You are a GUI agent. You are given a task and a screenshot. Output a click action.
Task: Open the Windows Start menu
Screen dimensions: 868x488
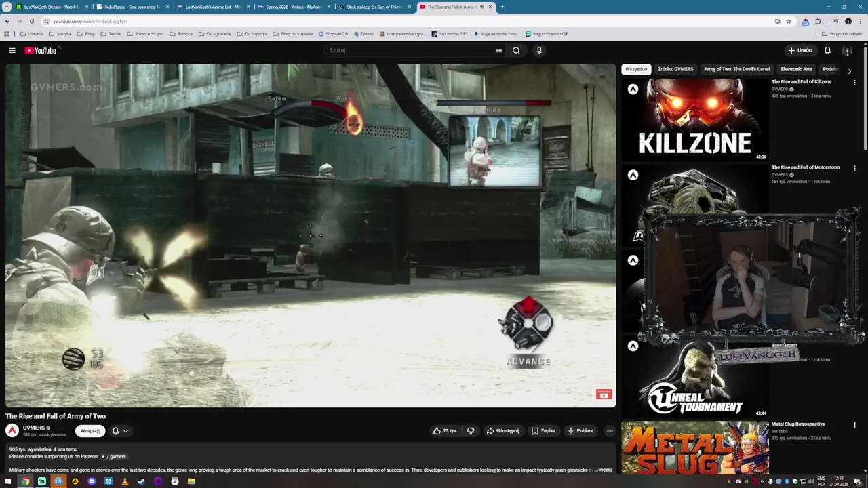click(9, 481)
